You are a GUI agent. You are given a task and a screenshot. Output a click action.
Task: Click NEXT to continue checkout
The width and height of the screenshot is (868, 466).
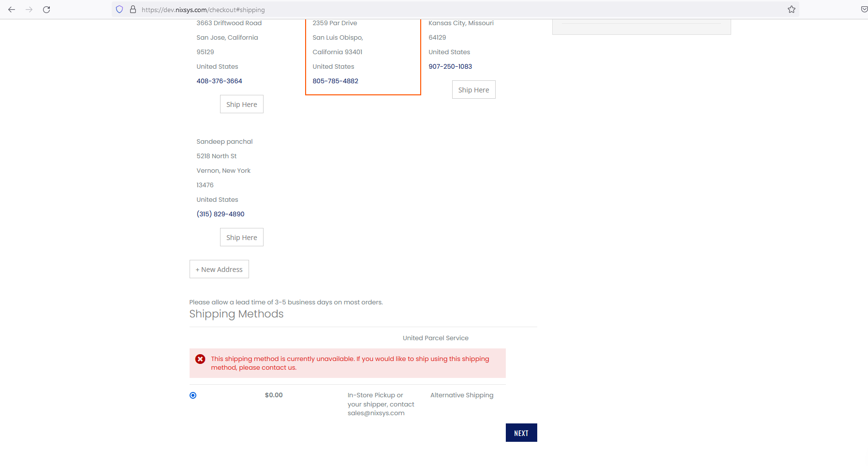(521, 432)
